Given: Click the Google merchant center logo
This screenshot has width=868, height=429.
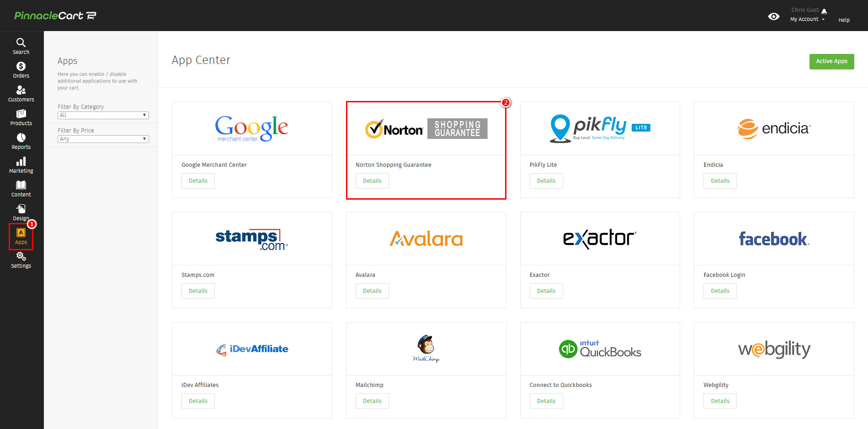Looking at the screenshot, I should [x=252, y=128].
